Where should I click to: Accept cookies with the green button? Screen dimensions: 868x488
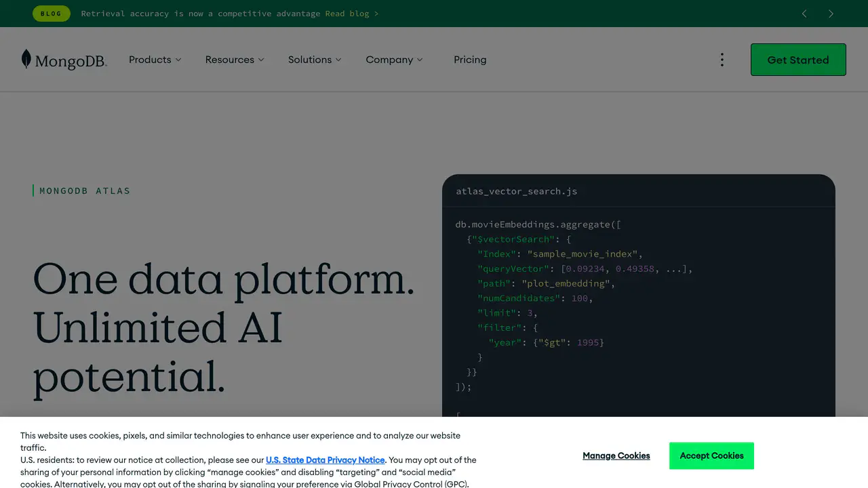click(x=711, y=455)
